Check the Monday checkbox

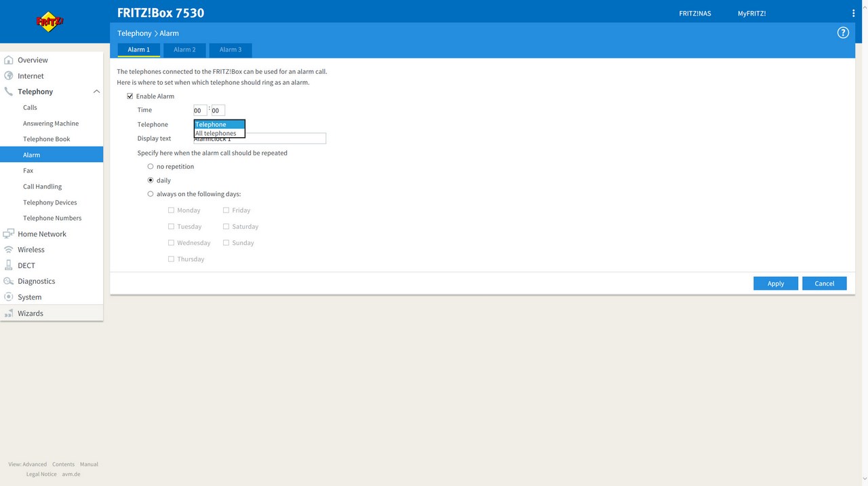[171, 210]
